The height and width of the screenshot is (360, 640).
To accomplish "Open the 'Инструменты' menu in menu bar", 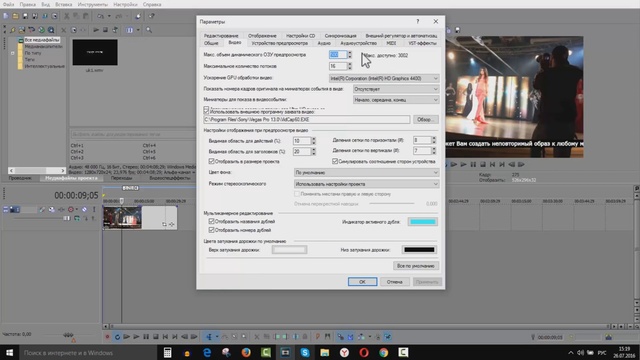I will click(x=93, y=4).
